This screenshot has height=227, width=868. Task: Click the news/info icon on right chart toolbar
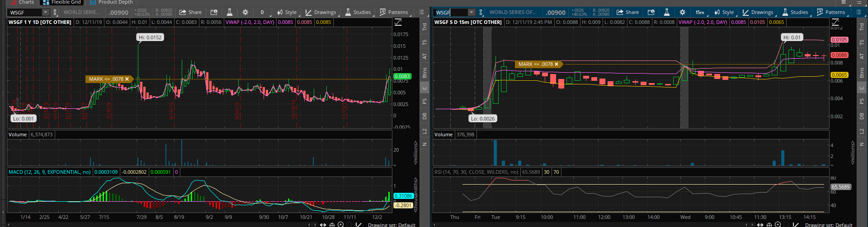coord(651,12)
